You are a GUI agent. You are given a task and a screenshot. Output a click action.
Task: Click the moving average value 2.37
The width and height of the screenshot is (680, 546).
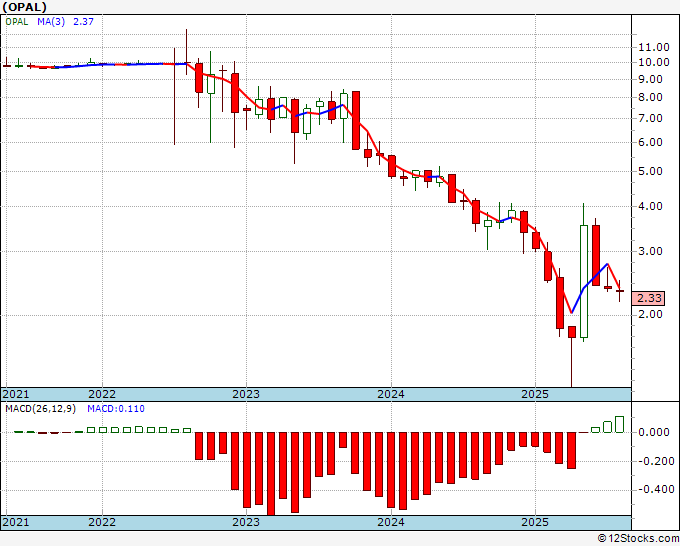click(83, 22)
